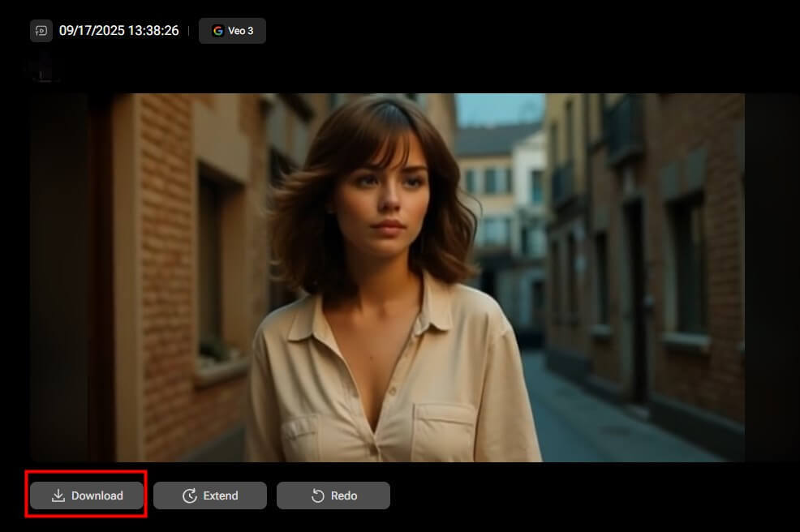The height and width of the screenshot is (532, 800).
Task: Click the Download text label
Action: point(99,496)
